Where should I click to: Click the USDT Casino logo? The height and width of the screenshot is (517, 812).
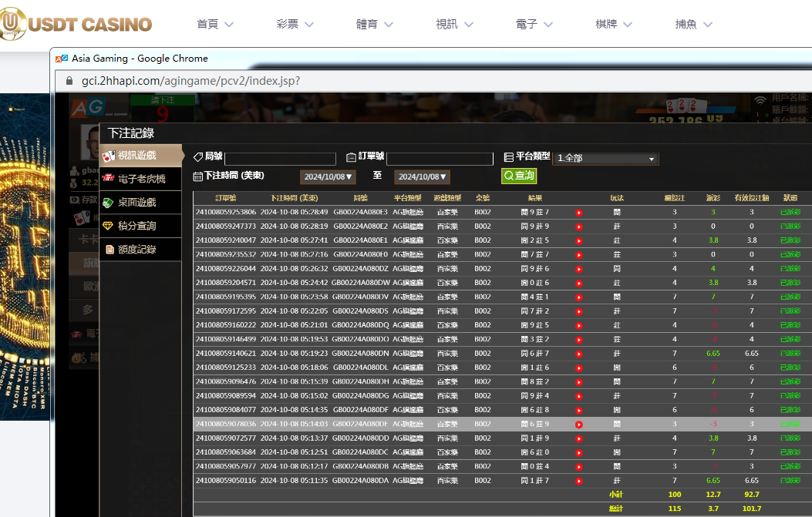pos(77,24)
